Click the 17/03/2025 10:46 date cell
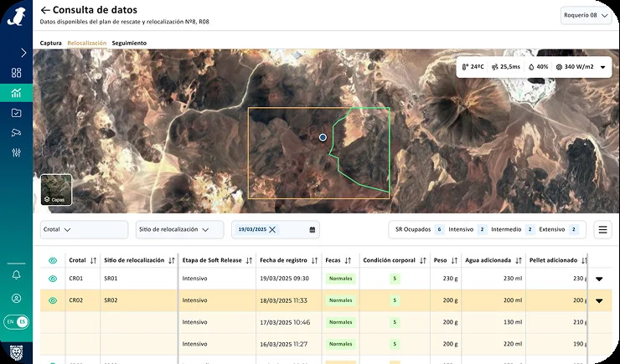The height and width of the screenshot is (364, 620). 285,322
